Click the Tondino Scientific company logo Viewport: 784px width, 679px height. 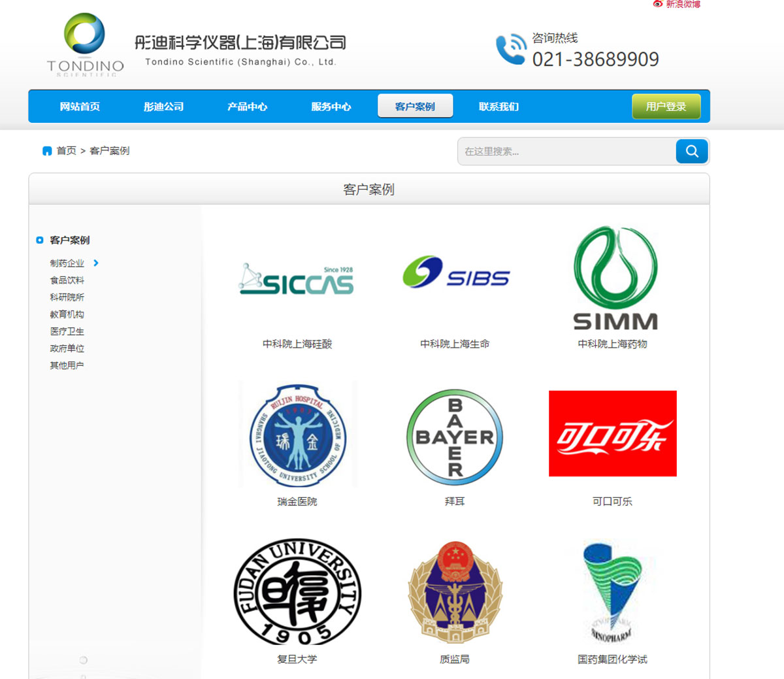(x=84, y=42)
